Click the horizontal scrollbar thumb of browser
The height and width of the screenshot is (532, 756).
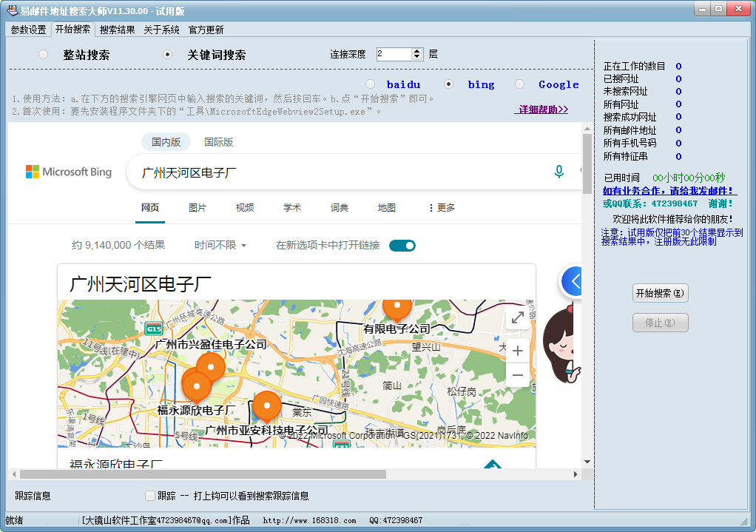coord(203,474)
